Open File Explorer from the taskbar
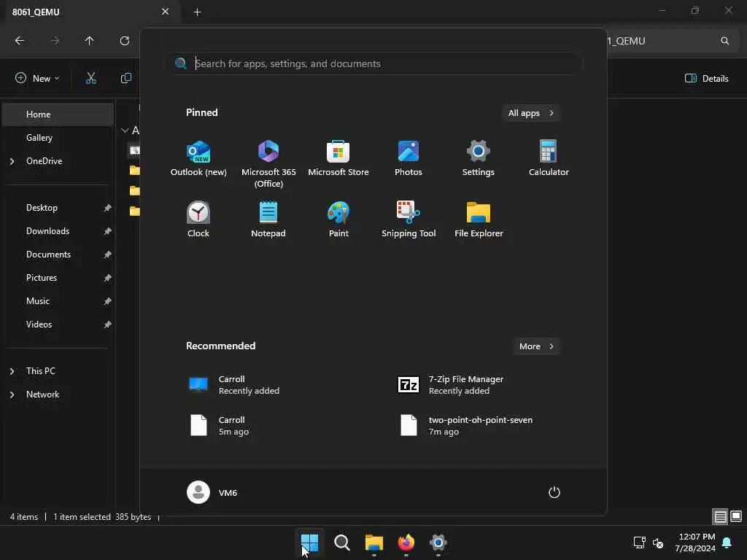This screenshot has height=560, width=747. [374, 542]
